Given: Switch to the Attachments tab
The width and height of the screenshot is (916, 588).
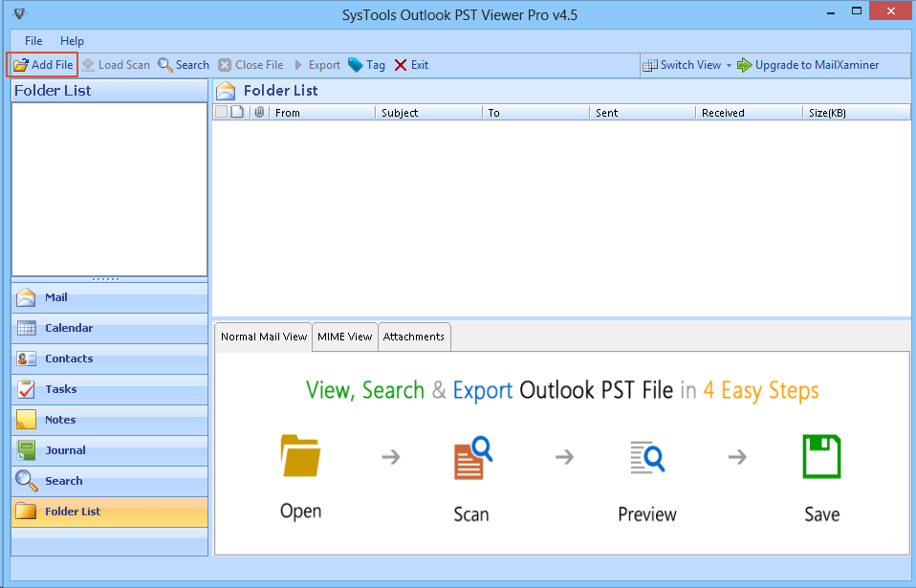Looking at the screenshot, I should coord(414,337).
